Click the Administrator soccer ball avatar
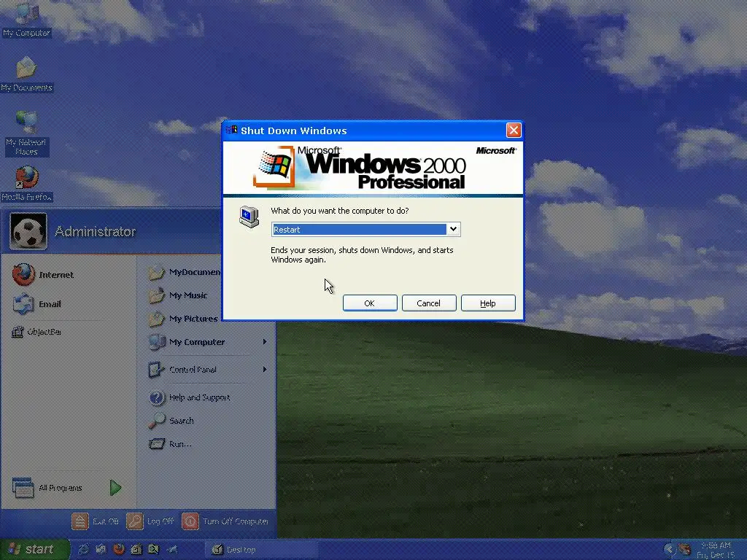The width and height of the screenshot is (747, 560). pos(28,231)
